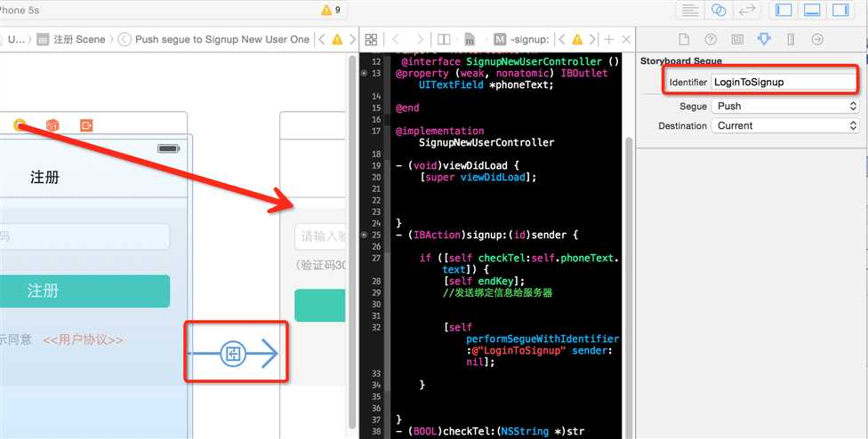Toggle the Utilities panel
Screen dimensions: 868x439
[x=841, y=10]
